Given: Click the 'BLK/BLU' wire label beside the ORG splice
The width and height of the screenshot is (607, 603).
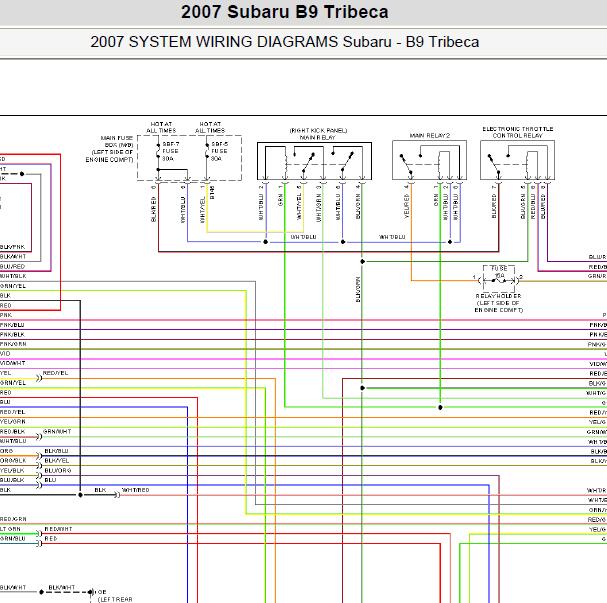Looking at the screenshot, I should tap(57, 451).
